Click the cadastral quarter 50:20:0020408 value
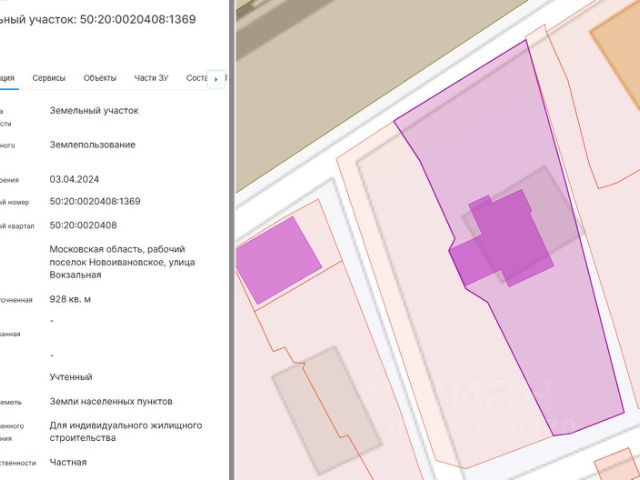Screen dimensions: 640x480 [x=83, y=225]
